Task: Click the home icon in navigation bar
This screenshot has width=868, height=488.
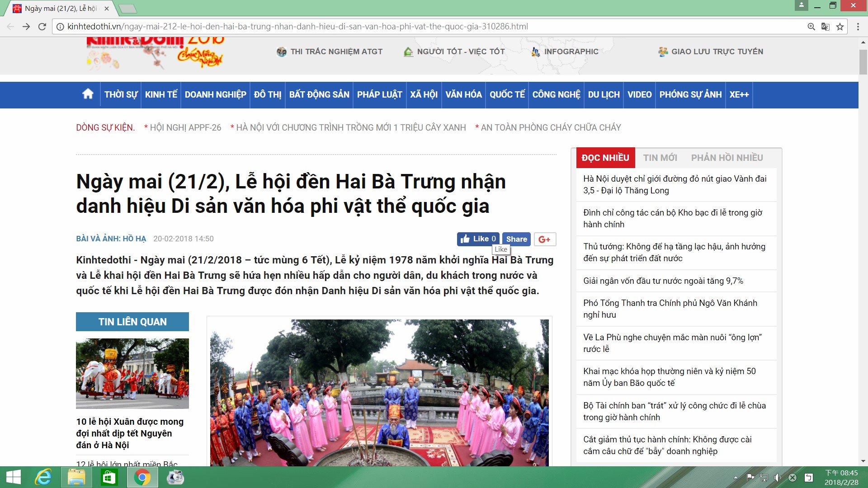Action: click(x=88, y=94)
